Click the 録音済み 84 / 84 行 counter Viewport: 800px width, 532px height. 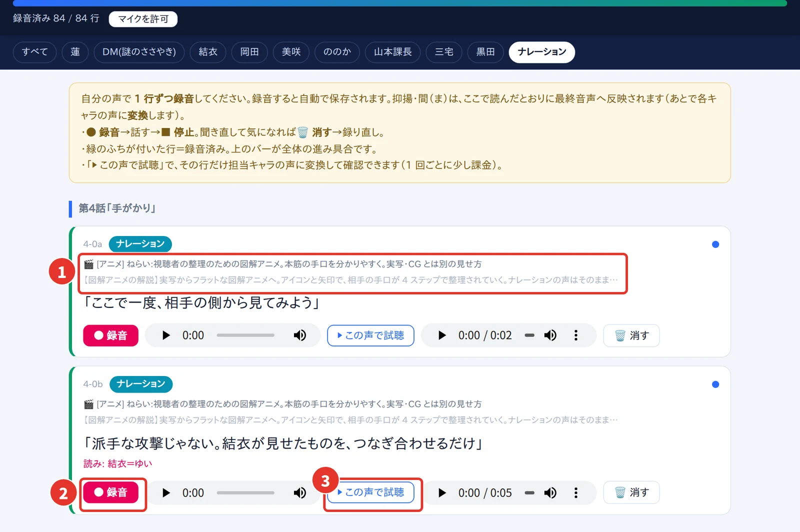pyautogui.click(x=56, y=18)
